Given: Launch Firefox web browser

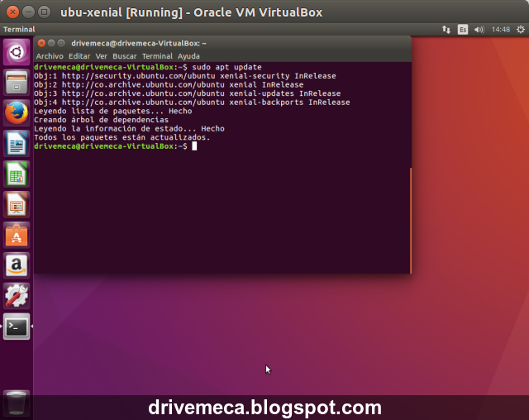Looking at the screenshot, I should pos(17,113).
